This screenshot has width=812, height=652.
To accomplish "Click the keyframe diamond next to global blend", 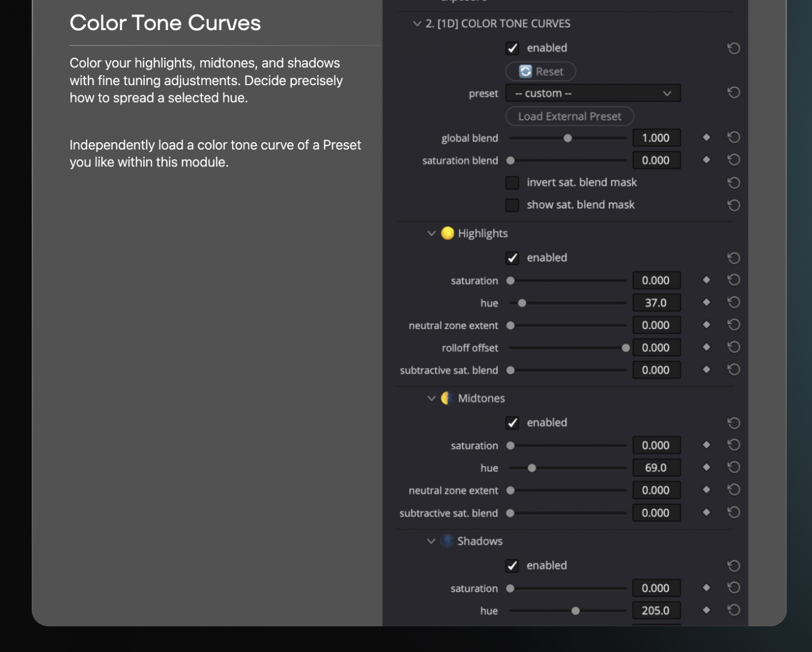I will click(706, 137).
